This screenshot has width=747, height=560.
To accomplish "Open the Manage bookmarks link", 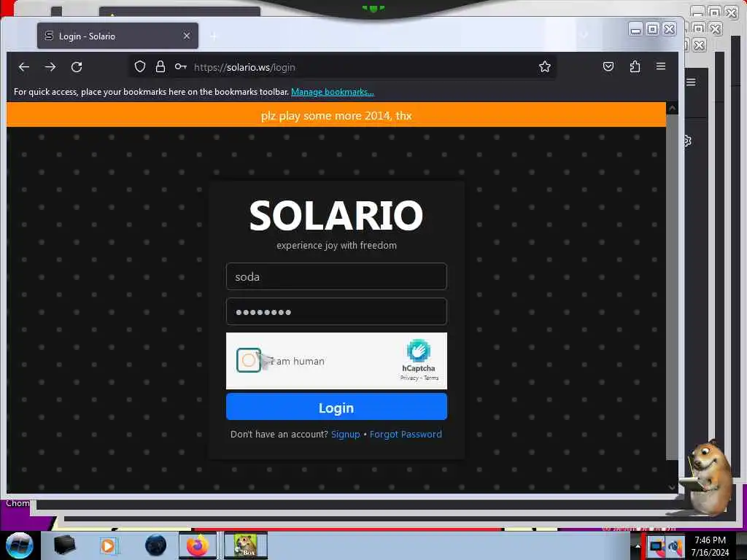I will tap(333, 92).
